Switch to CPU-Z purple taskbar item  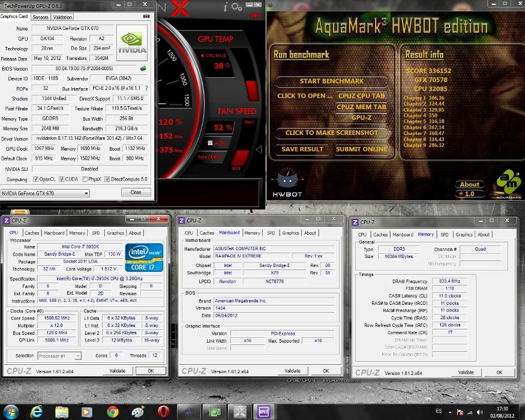point(263,412)
